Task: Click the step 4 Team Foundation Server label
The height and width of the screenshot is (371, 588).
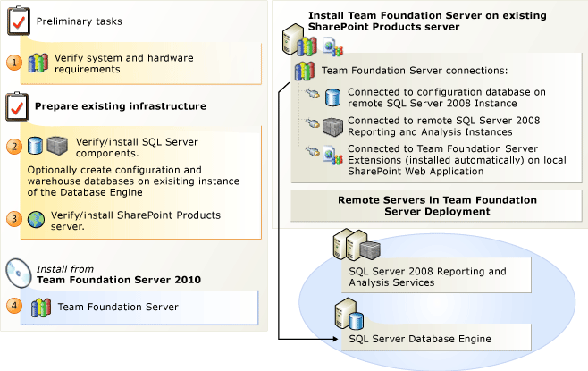Action: pos(118,307)
